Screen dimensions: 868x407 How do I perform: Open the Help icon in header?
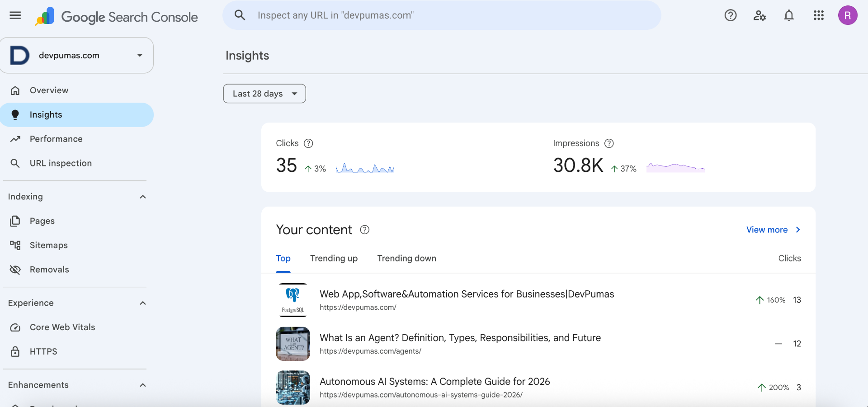tap(731, 15)
